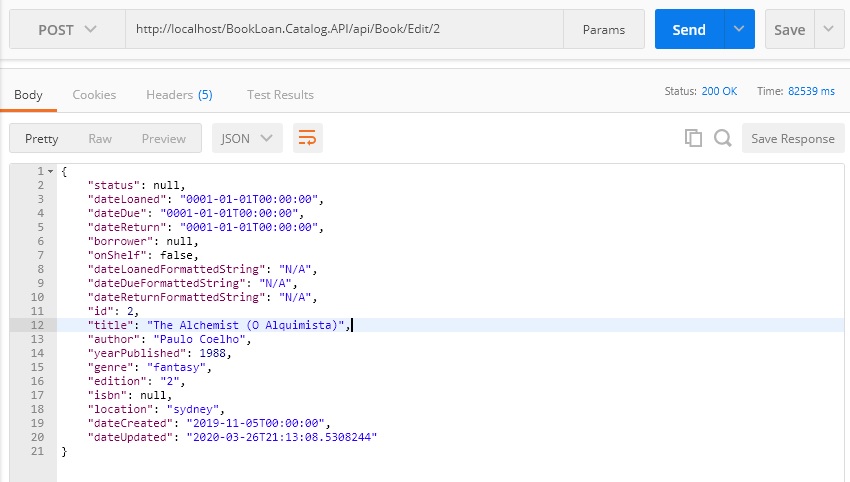Copy response body with the copy icon
Viewport: 850px width, 482px height.
pos(693,138)
